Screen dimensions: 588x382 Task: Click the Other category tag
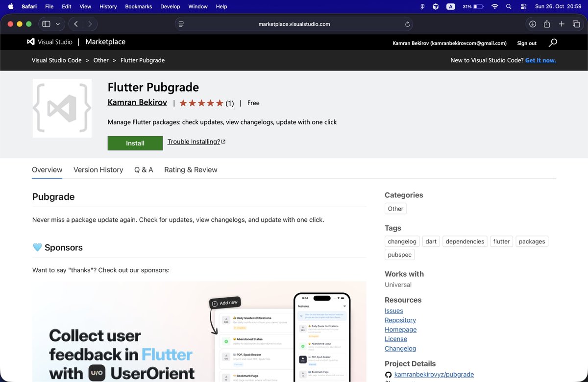click(395, 209)
